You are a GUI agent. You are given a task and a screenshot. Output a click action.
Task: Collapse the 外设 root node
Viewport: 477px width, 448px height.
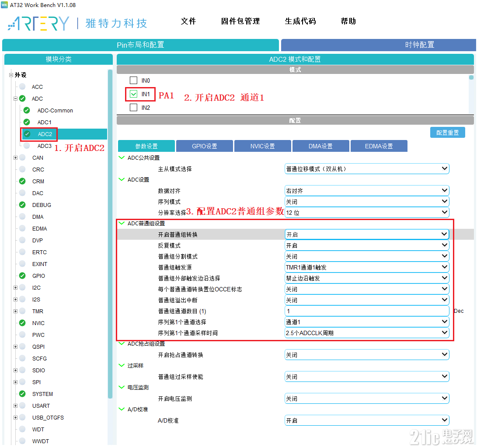11,75
